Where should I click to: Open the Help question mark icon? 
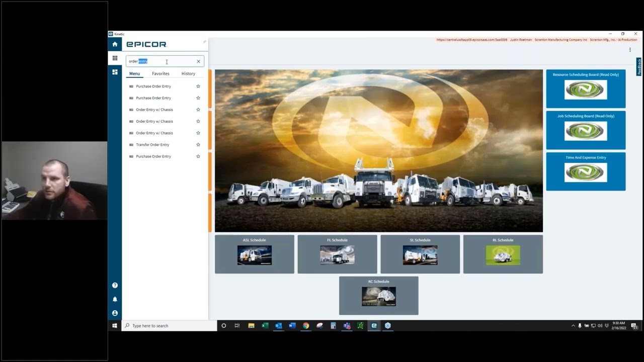pyautogui.click(x=115, y=285)
